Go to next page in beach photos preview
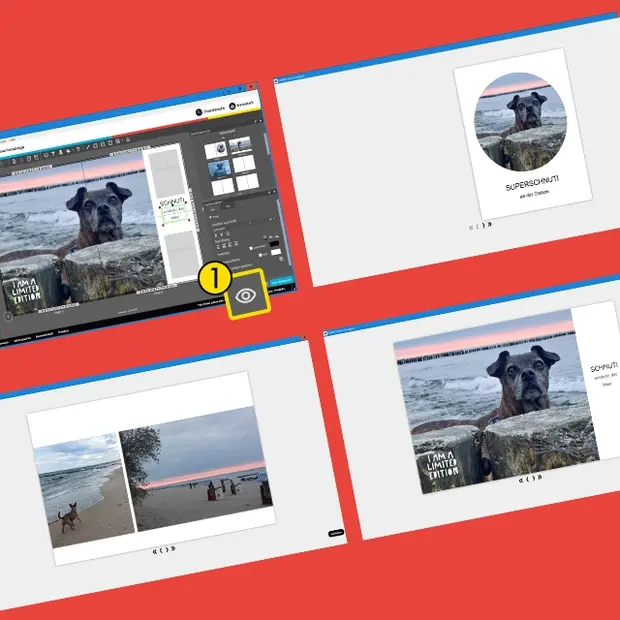The height and width of the screenshot is (620, 620). [x=167, y=550]
